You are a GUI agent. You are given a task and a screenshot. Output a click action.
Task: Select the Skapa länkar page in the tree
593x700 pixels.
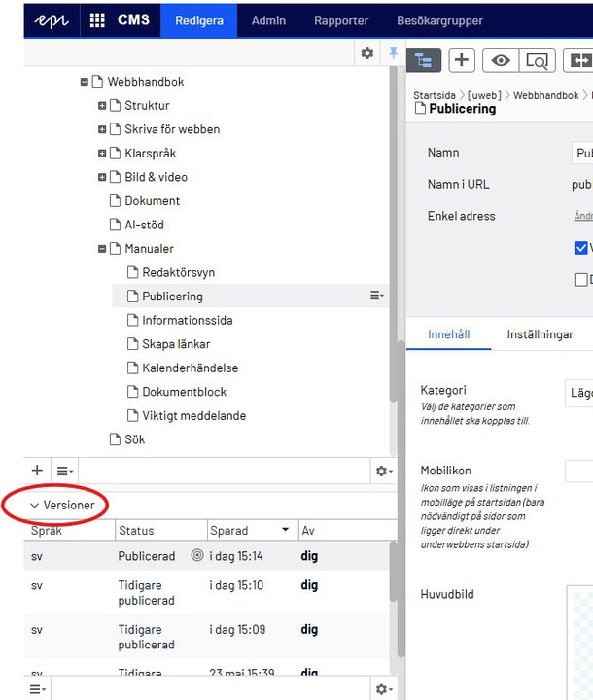coord(176,344)
